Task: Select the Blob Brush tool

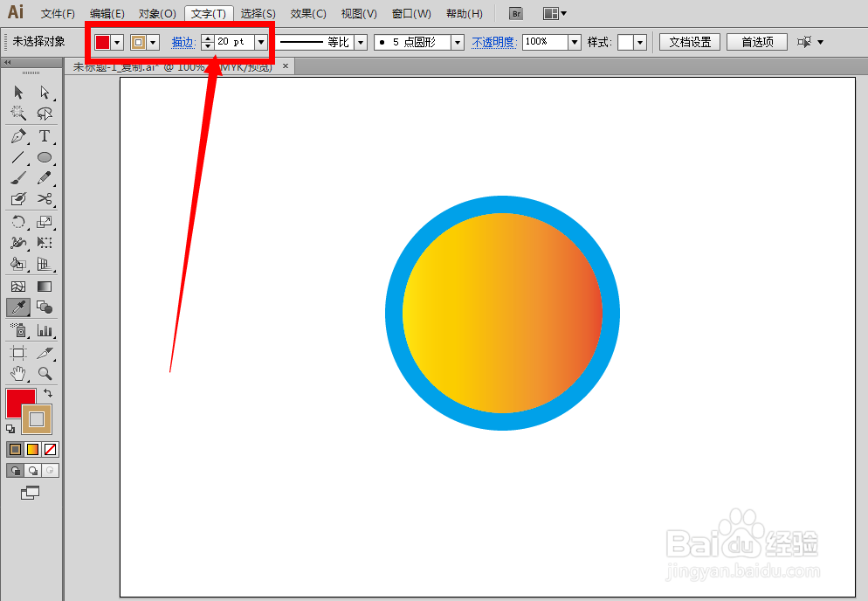Action: [18, 198]
